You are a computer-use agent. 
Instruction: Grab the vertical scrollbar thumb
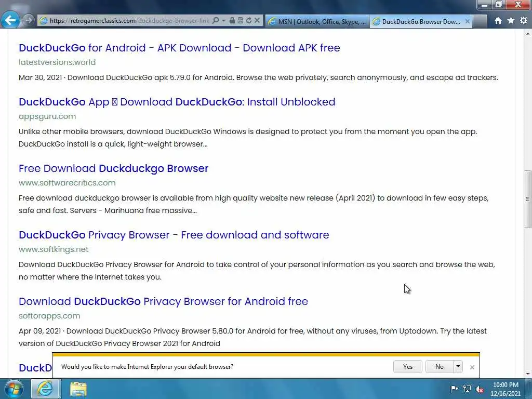coord(528,199)
